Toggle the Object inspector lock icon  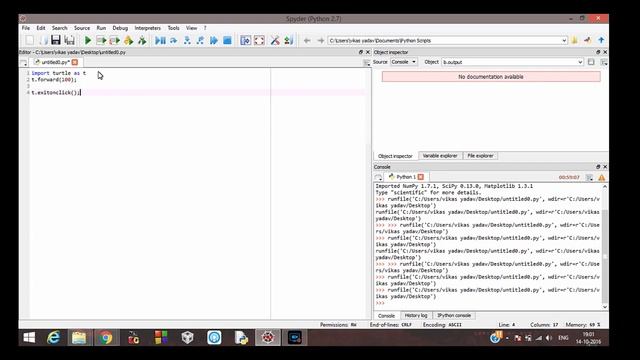point(591,62)
